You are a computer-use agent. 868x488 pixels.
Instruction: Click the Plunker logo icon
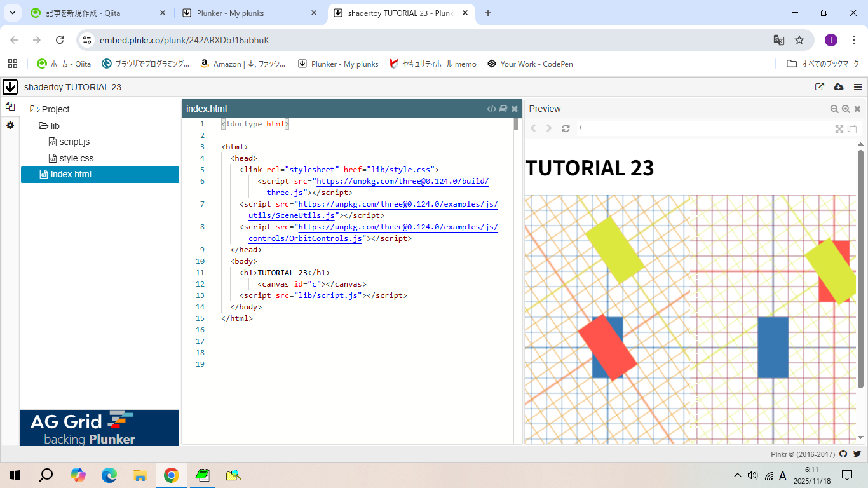click(x=10, y=86)
